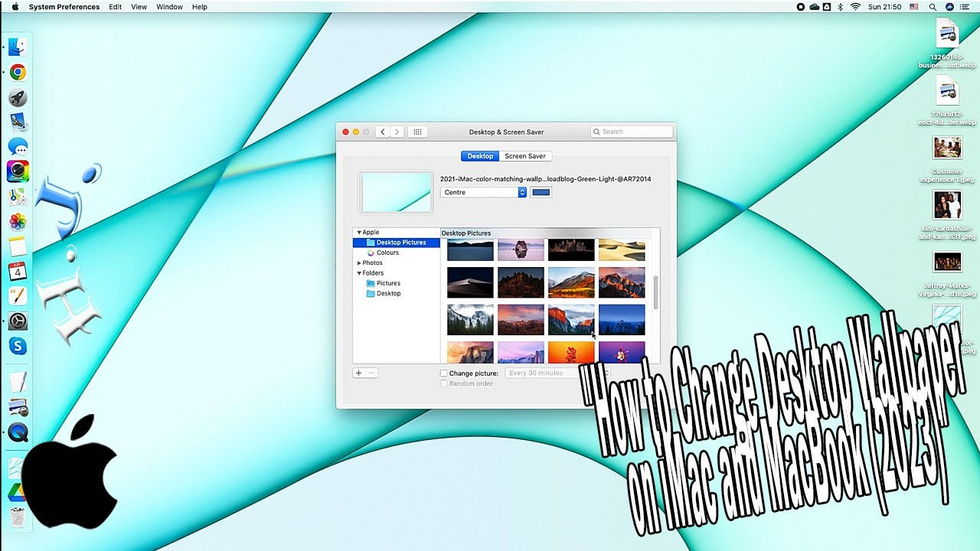
Task: Open Messages app in the Dock
Action: (18, 146)
